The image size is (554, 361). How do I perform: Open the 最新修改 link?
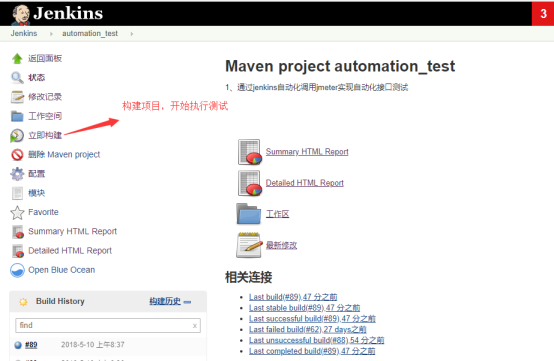[x=281, y=245]
